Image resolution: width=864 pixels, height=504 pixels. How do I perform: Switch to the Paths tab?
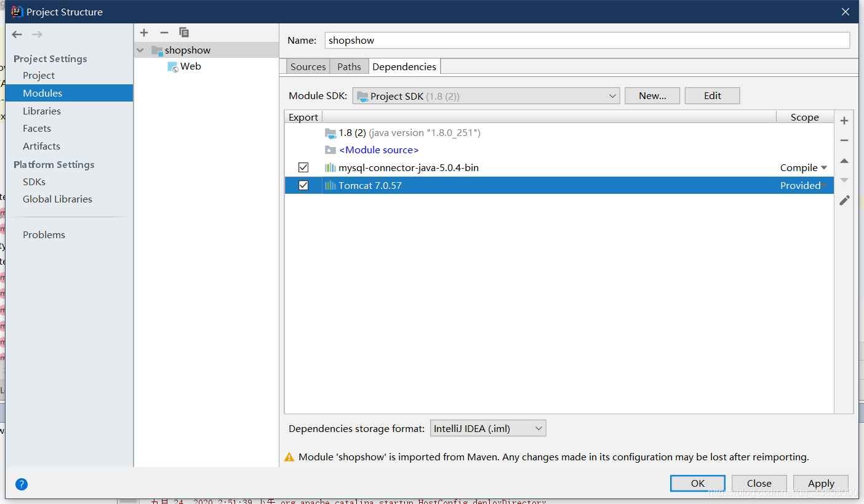(349, 66)
